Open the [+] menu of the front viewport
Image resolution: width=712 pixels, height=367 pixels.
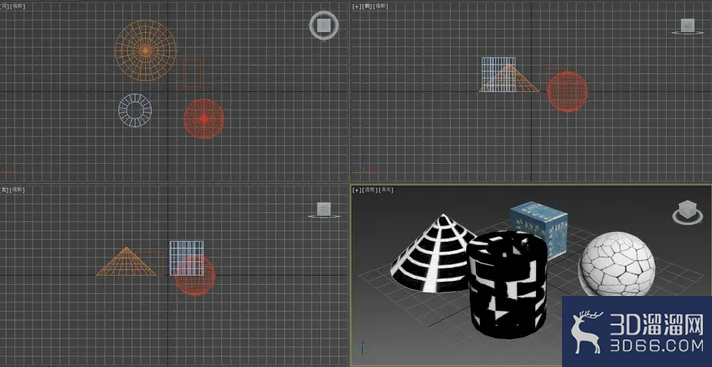pos(357,6)
